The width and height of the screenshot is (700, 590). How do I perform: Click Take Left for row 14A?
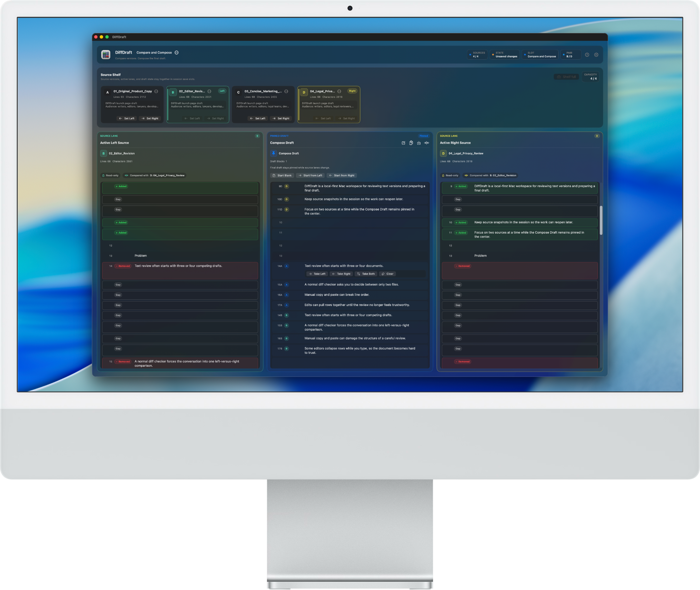coord(317,274)
